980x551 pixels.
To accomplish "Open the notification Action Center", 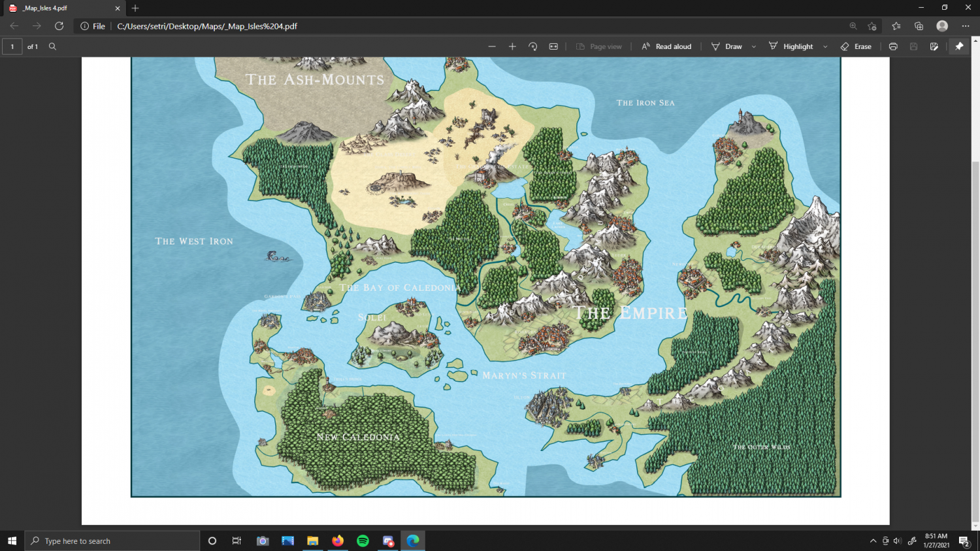I will pos(964,541).
